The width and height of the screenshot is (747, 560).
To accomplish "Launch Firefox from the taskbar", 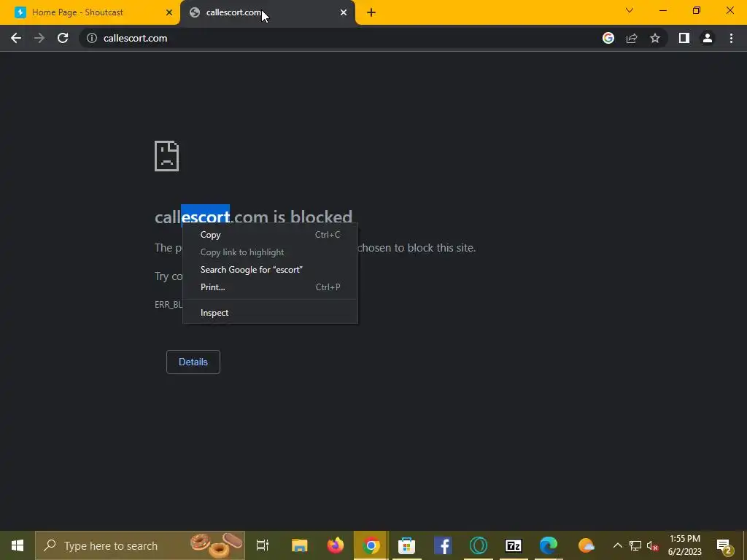I will click(x=336, y=545).
